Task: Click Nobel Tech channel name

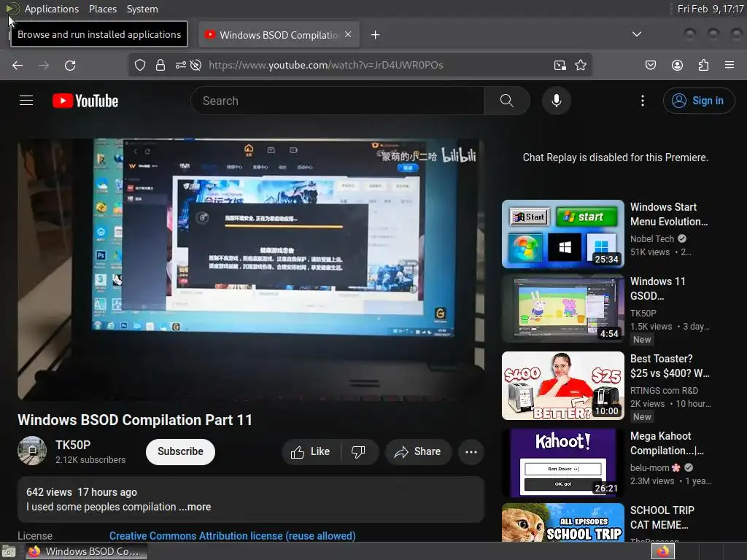Action: click(x=651, y=238)
